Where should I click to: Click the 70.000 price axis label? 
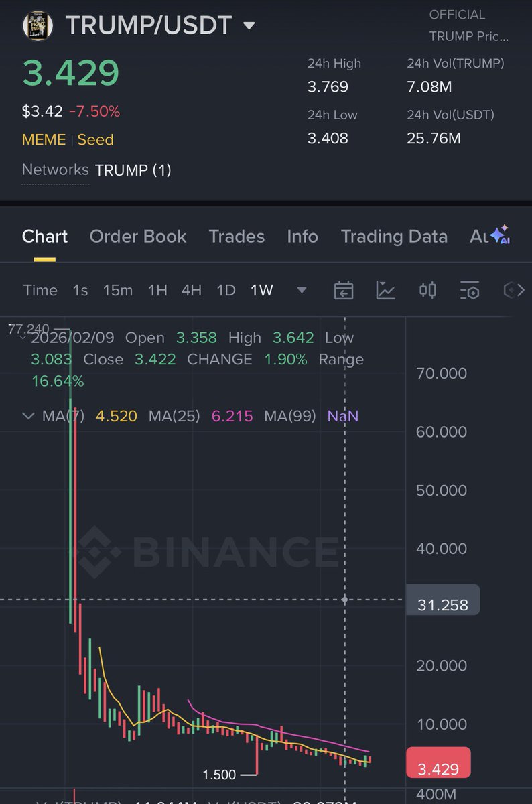click(x=442, y=373)
